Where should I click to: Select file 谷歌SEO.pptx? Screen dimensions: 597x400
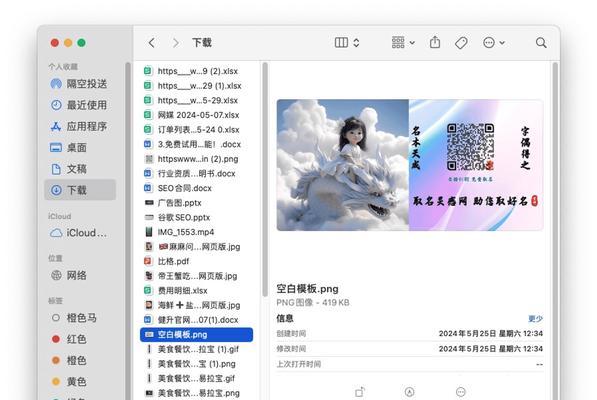[x=196, y=218]
